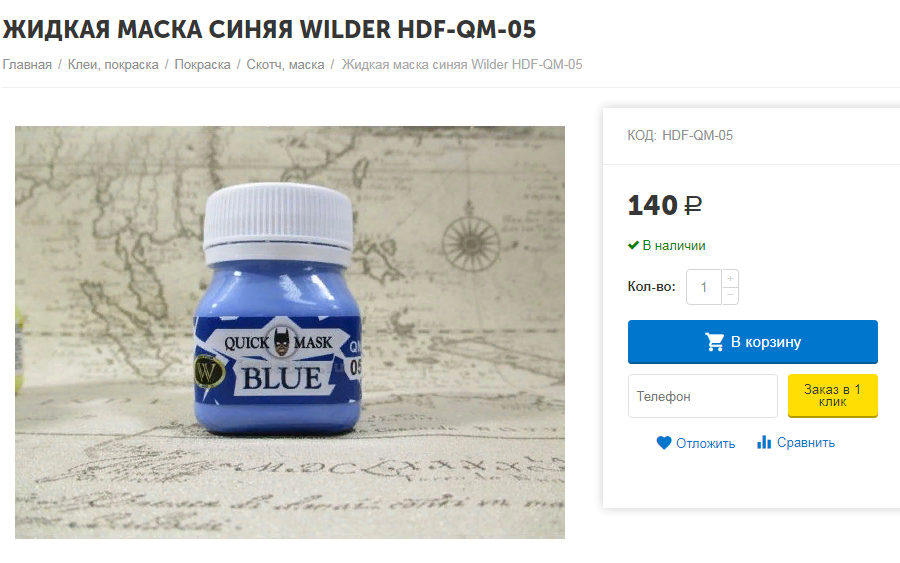
Task: Go to Клеи, покраска breadcrumb
Action: pyautogui.click(x=113, y=64)
